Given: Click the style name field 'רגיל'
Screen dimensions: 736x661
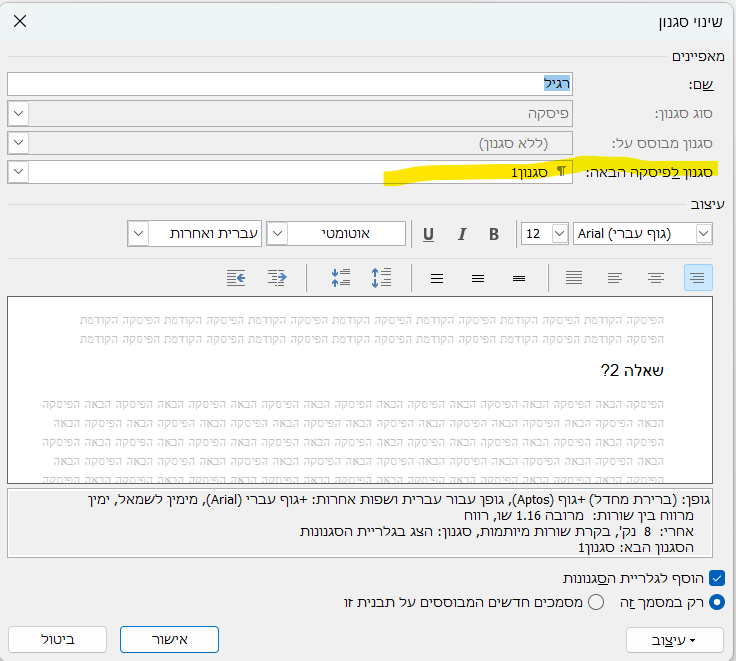Looking at the screenshot, I should [x=290, y=84].
